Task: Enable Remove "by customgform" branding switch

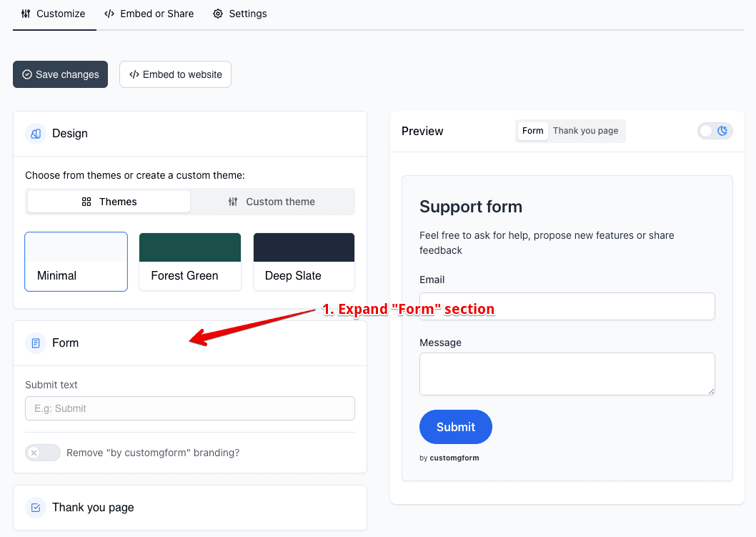Action: pyautogui.click(x=43, y=453)
